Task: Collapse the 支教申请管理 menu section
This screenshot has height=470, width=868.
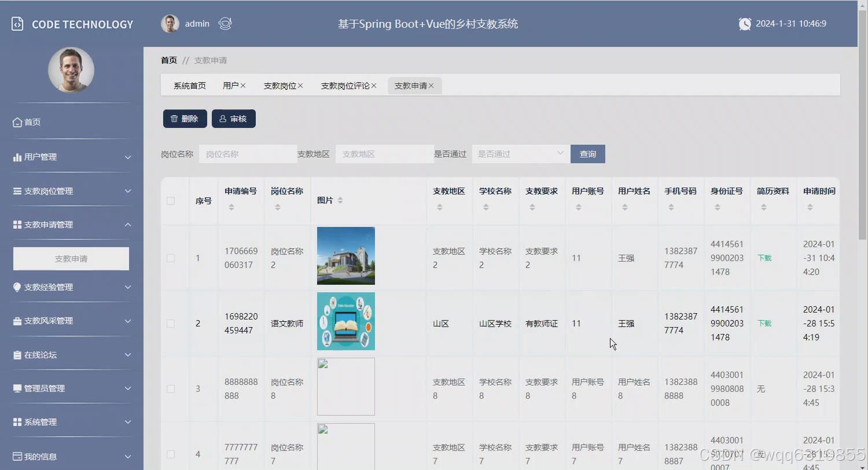Action: click(x=71, y=225)
